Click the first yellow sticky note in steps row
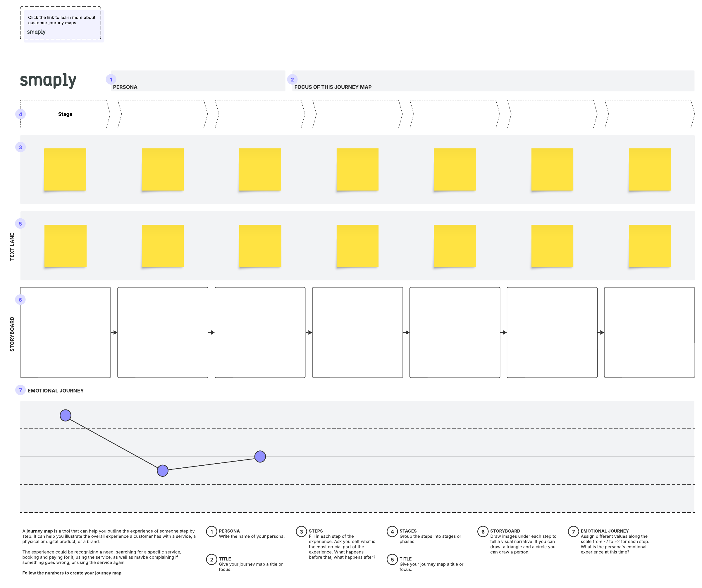 65,169
